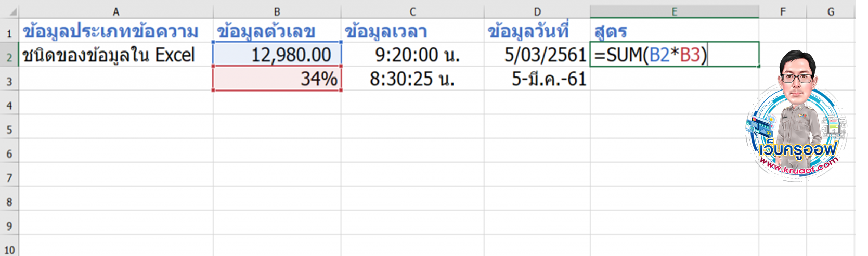Click cell containing 12,980.00
Viewport: 868px width, 256px height.
(x=277, y=55)
